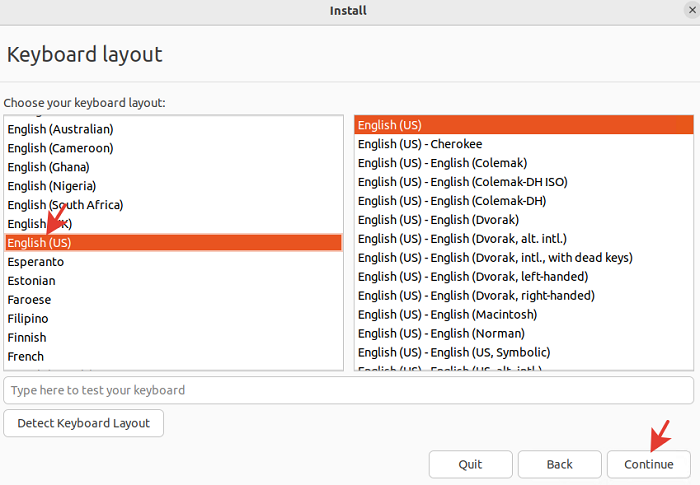This screenshot has width=700, height=485.
Task: Choose English (US) - English (Colemak-DH) variant
Action: [x=524, y=201]
